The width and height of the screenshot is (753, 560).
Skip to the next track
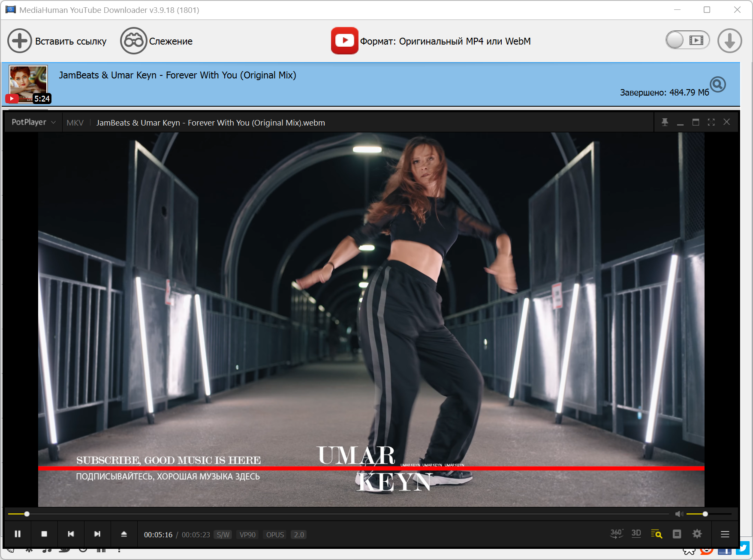(x=97, y=534)
